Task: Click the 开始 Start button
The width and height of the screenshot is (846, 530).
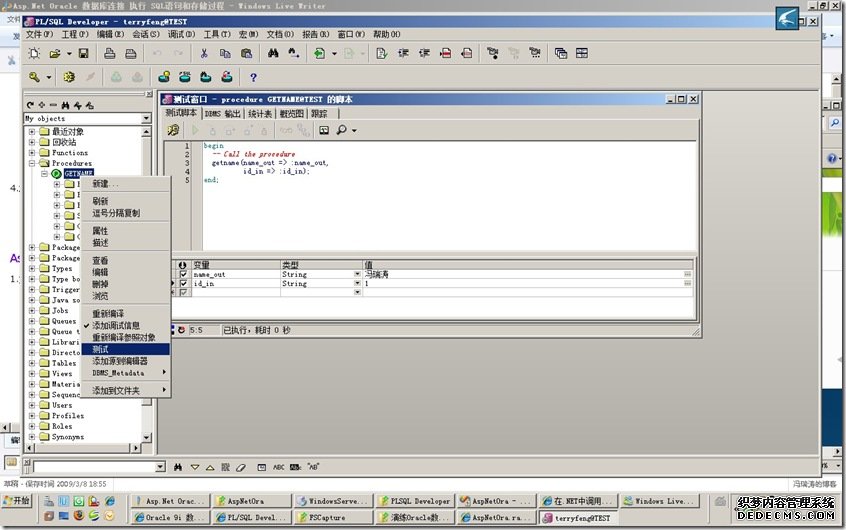Action: [16, 500]
